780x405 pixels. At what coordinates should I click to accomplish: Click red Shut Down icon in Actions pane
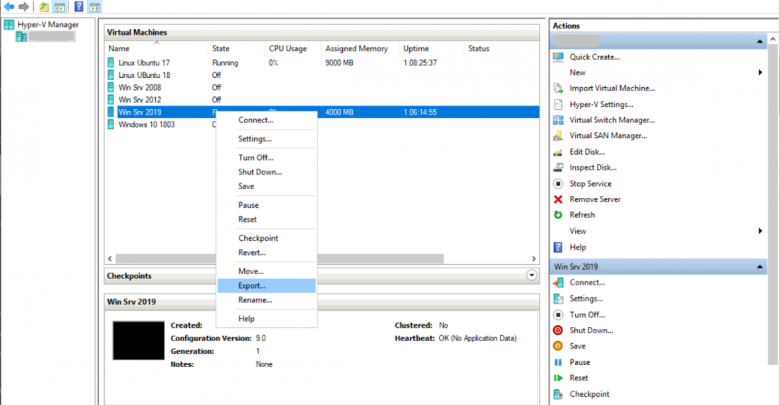point(558,330)
